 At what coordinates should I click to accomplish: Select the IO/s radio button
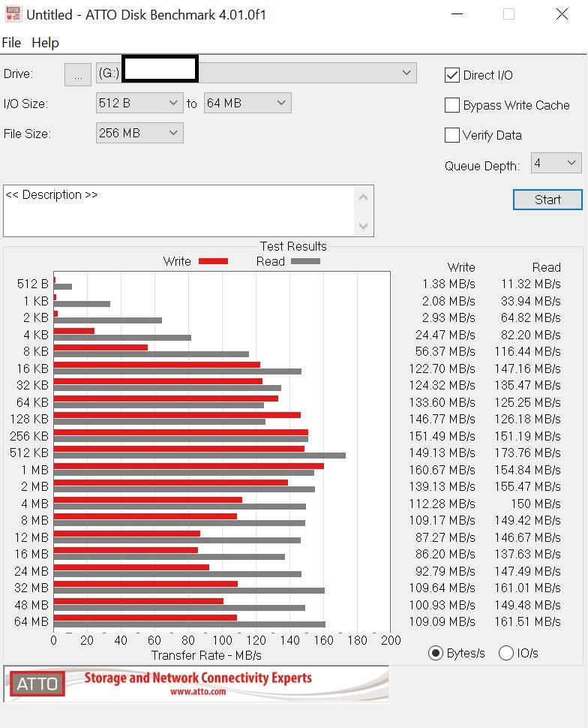click(505, 653)
